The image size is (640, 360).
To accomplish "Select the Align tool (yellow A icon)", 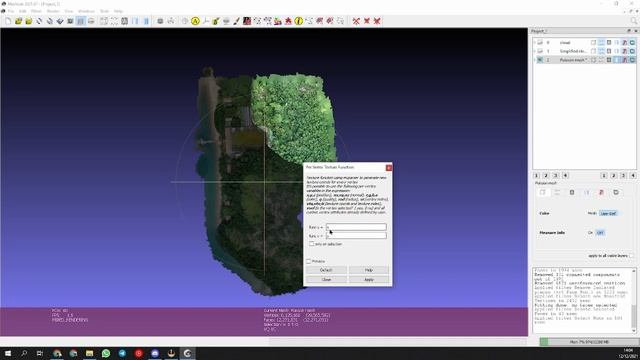I will coord(195,21).
